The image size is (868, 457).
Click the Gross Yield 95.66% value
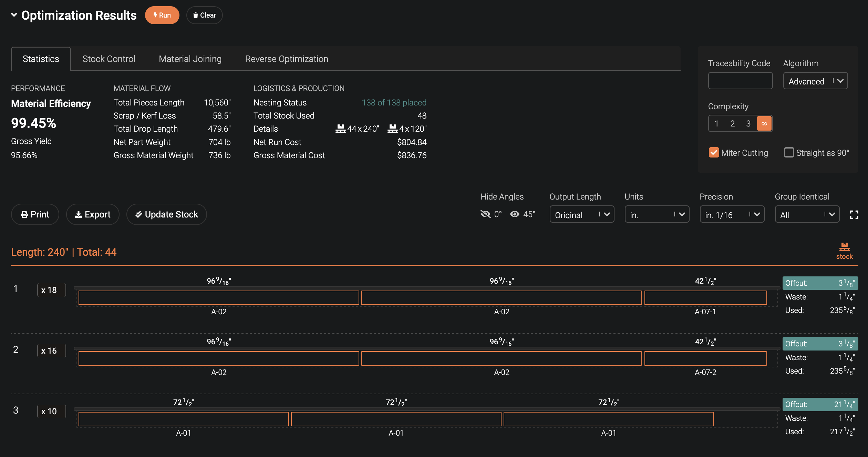click(x=24, y=155)
